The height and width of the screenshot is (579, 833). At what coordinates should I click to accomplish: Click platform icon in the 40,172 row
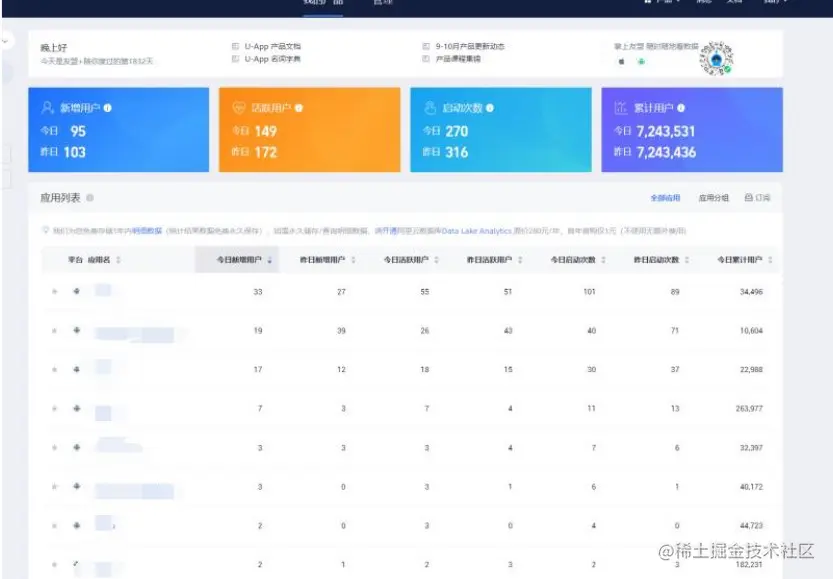(x=76, y=486)
